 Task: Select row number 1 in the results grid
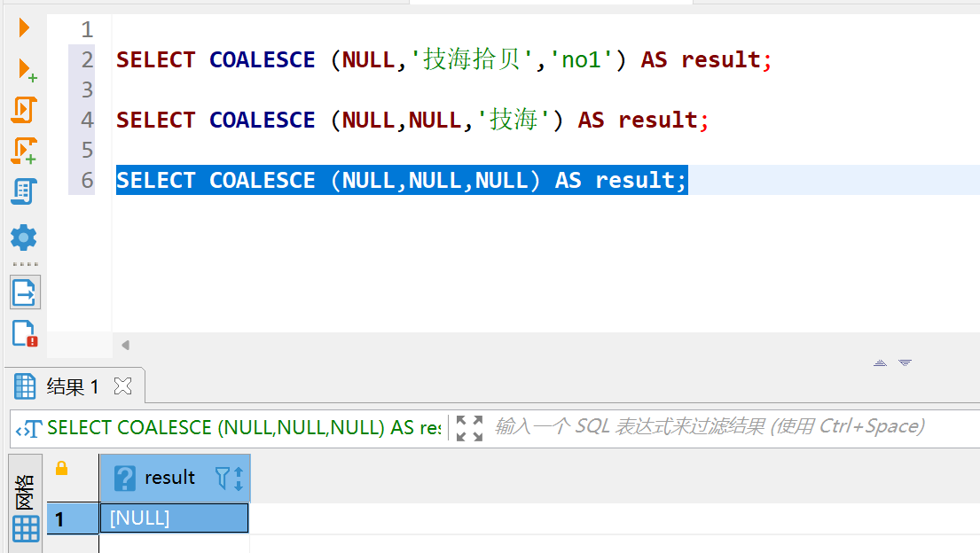pyautogui.click(x=73, y=518)
